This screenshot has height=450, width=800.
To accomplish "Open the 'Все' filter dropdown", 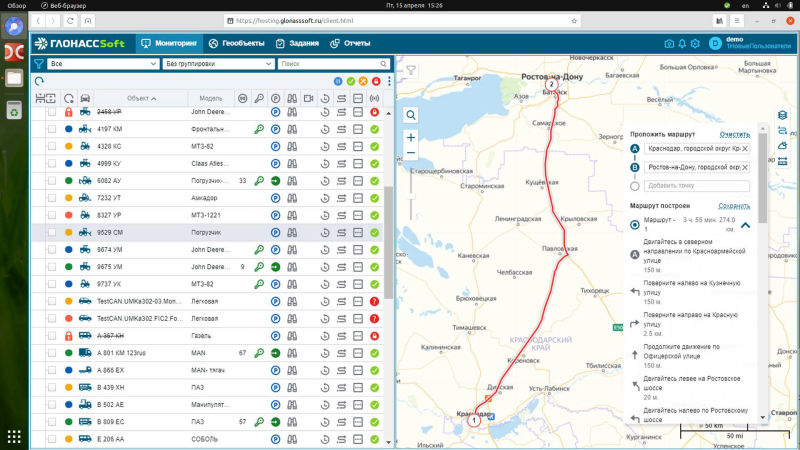I will tap(102, 64).
